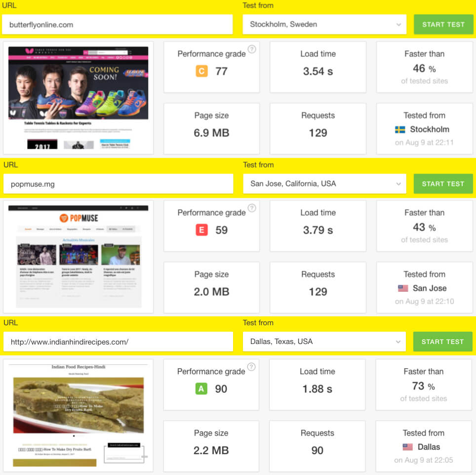476x475 pixels.
Task: Open the Dallas, Texas, USA location dropdown
Action: (324, 342)
